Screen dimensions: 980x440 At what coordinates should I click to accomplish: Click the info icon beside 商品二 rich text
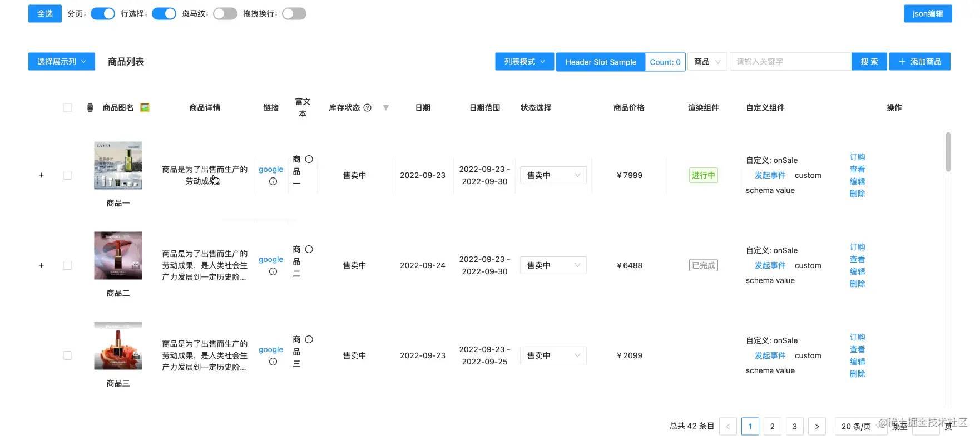(x=309, y=249)
